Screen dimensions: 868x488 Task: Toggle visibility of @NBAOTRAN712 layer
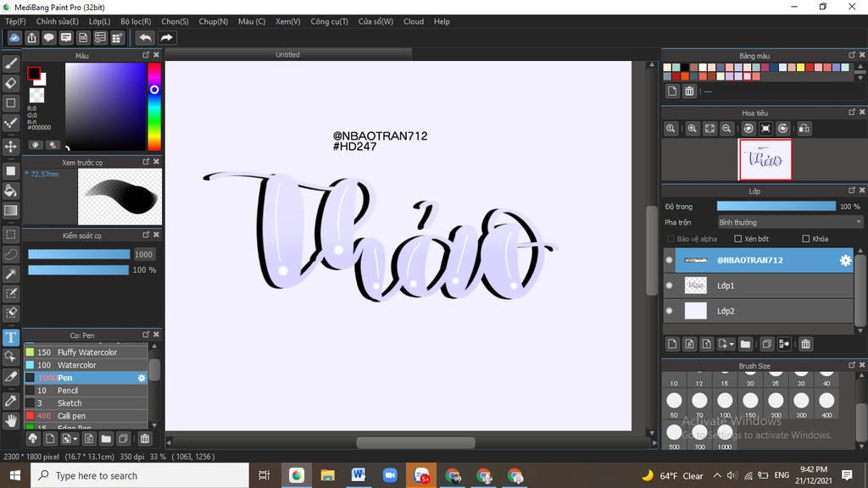coord(670,260)
